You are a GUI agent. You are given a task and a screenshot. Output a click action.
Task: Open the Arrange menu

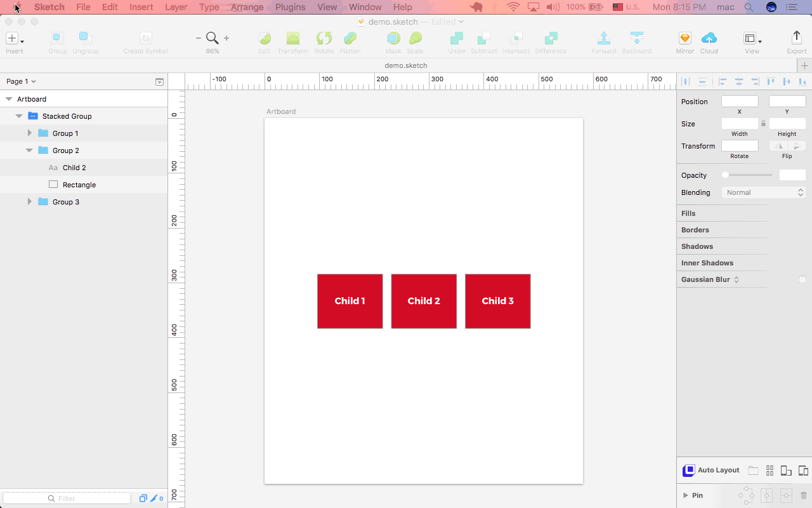point(247,7)
